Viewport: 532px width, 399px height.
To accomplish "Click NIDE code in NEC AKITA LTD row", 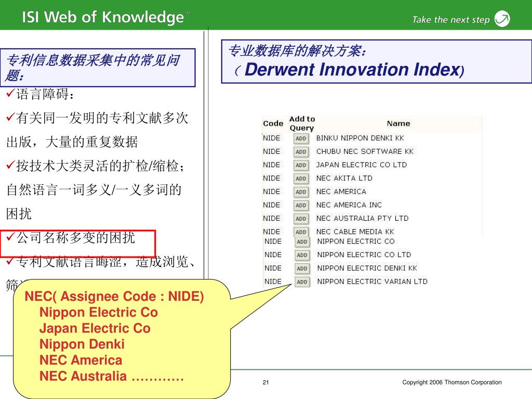I will (271, 178).
